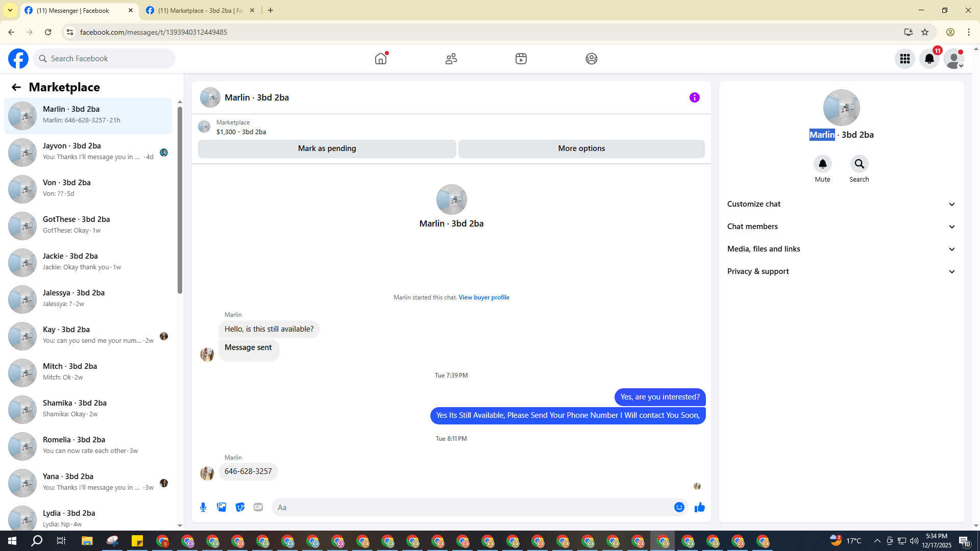Bookmark this page with the star
980x551 pixels.
925,32
